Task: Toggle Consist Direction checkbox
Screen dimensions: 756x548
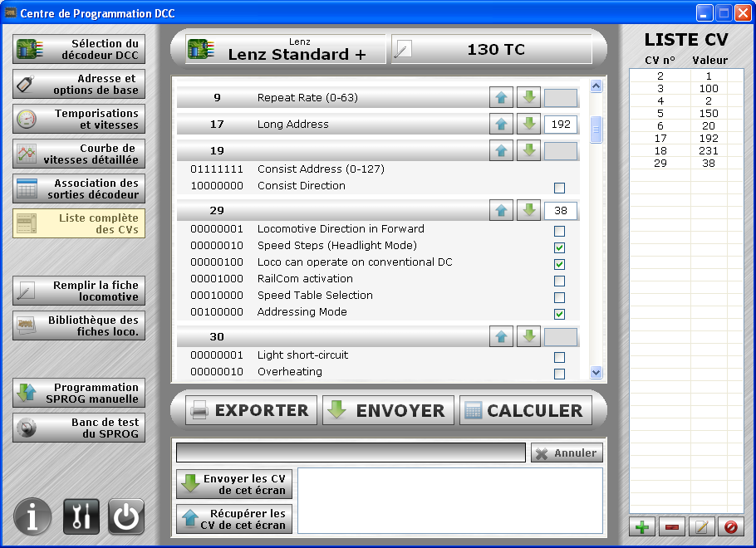Action: coord(559,188)
